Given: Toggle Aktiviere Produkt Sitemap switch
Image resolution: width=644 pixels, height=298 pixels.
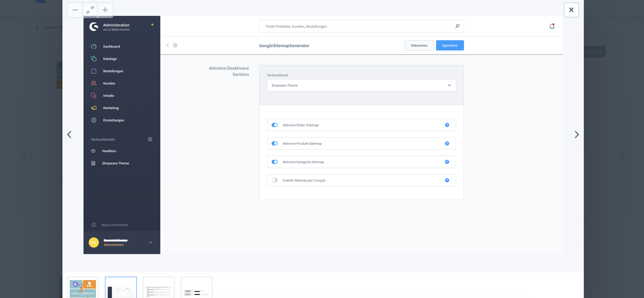Looking at the screenshot, I should tap(274, 143).
